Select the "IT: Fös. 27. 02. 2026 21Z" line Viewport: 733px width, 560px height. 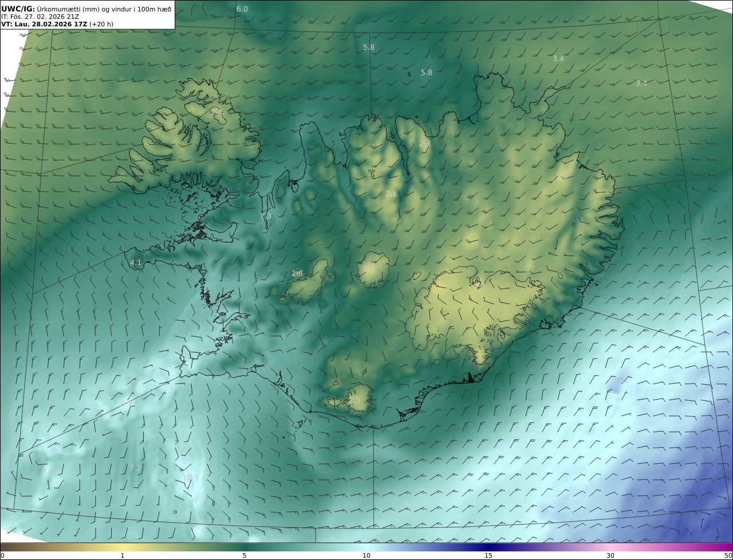click(40, 17)
